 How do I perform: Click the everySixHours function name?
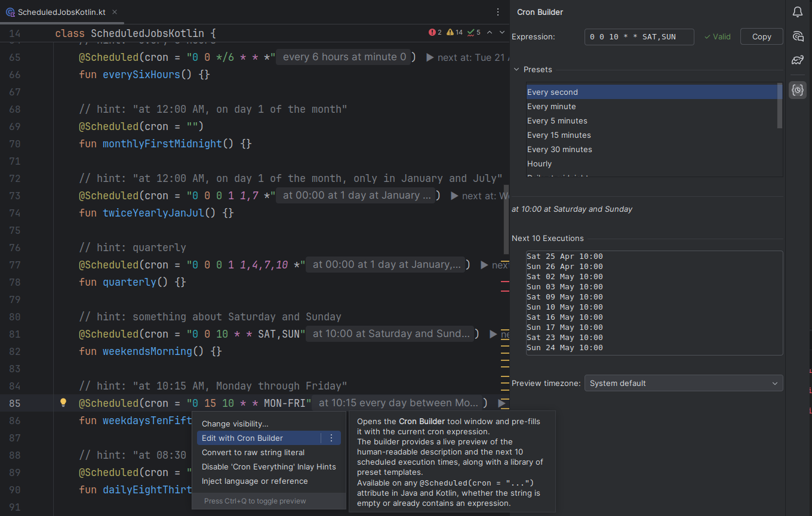pyautogui.click(x=142, y=75)
